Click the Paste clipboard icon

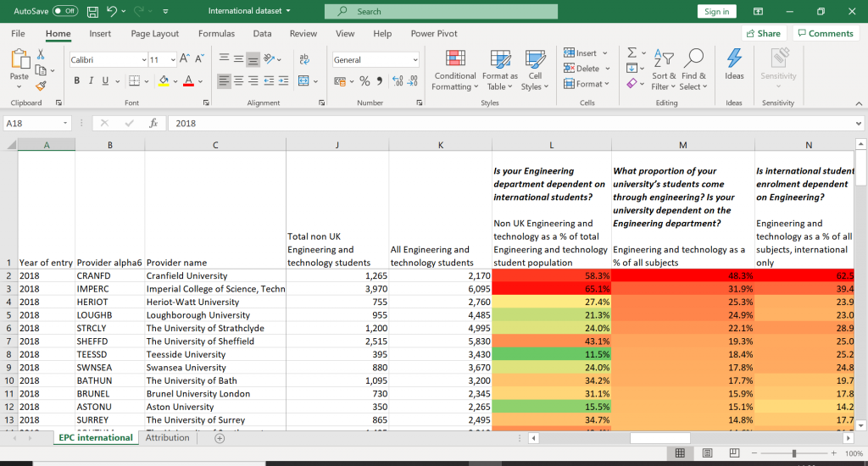(x=19, y=58)
